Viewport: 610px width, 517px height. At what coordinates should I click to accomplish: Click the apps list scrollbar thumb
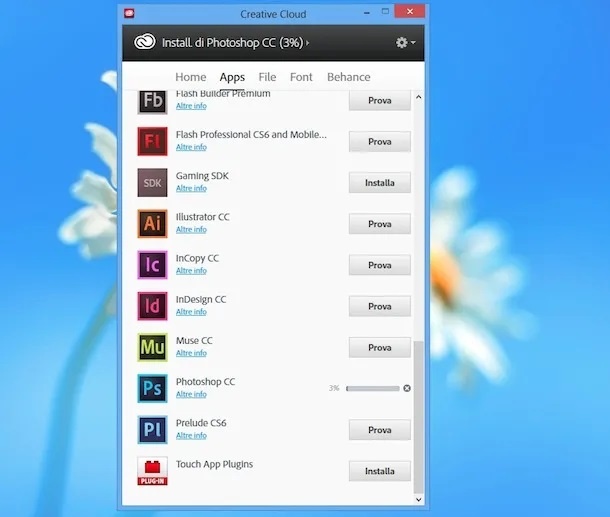coord(419,417)
